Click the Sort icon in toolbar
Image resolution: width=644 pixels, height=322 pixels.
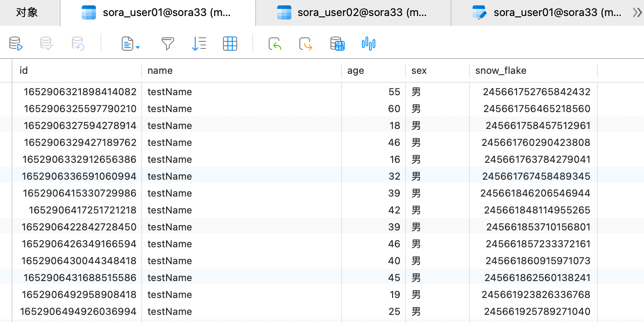click(x=199, y=44)
